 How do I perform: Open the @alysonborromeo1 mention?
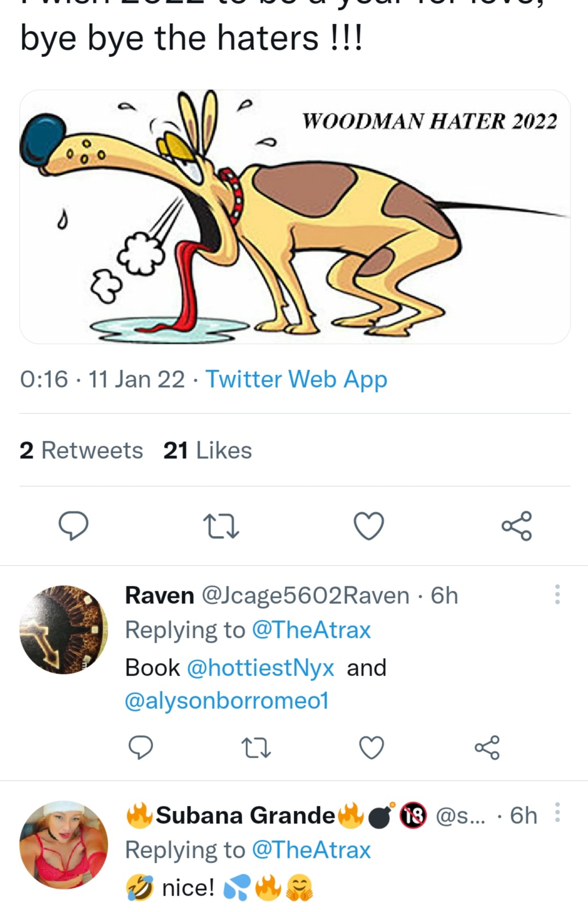click(226, 701)
